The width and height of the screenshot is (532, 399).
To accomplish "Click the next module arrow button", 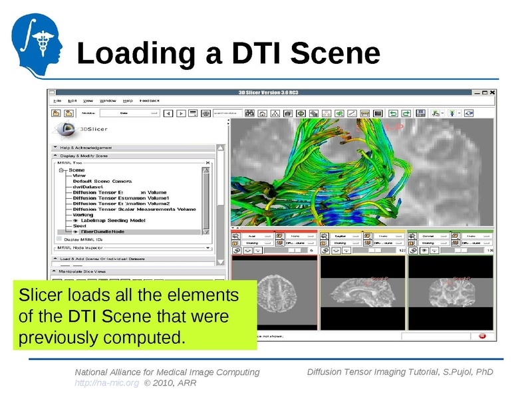I will click(181, 113).
